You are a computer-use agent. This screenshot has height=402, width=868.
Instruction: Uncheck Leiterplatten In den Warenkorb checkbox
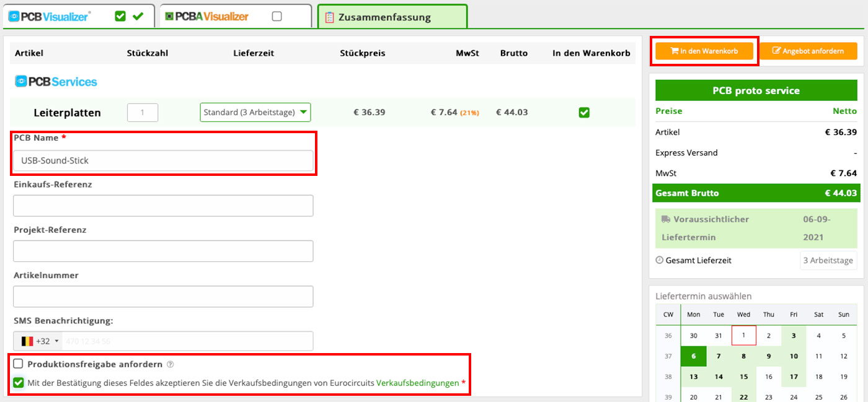(x=583, y=113)
